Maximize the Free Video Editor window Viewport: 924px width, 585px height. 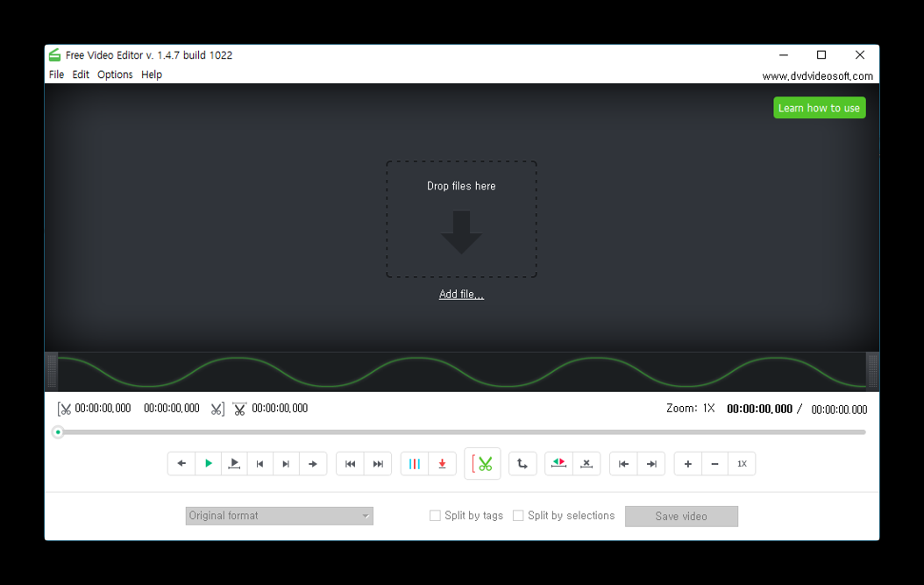[821, 55]
